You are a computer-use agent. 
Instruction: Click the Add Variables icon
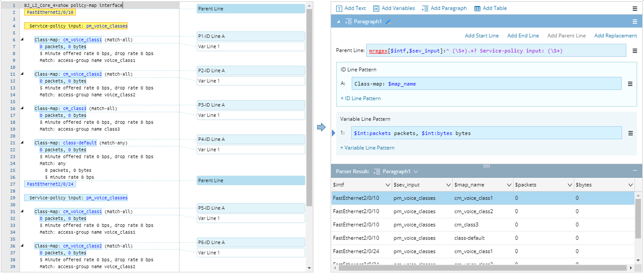[x=376, y=8]
